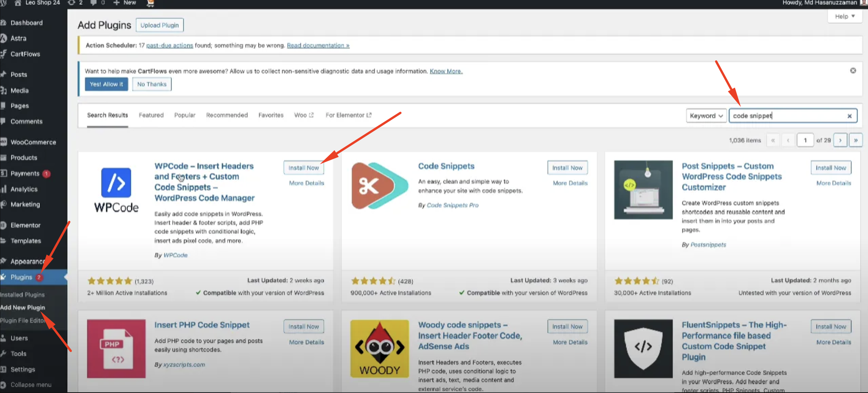Open More Details for Code Snippets

[x=570, y=183]
